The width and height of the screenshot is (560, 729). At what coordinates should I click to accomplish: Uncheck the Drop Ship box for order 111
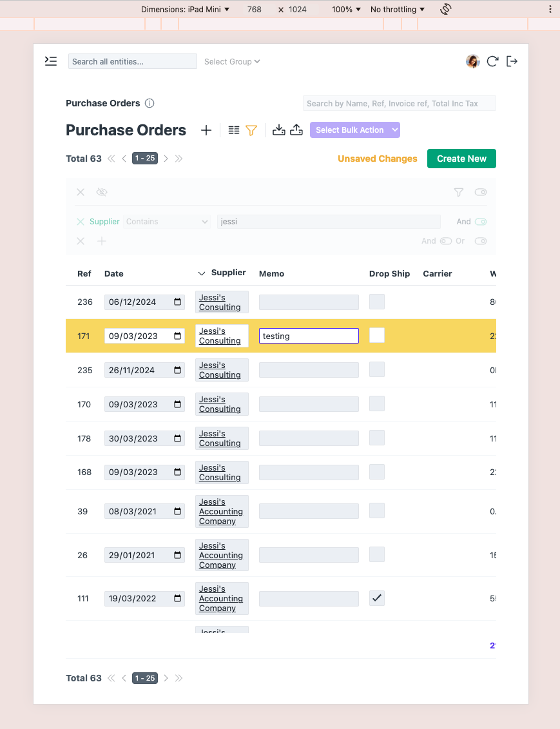coord(377,598)
